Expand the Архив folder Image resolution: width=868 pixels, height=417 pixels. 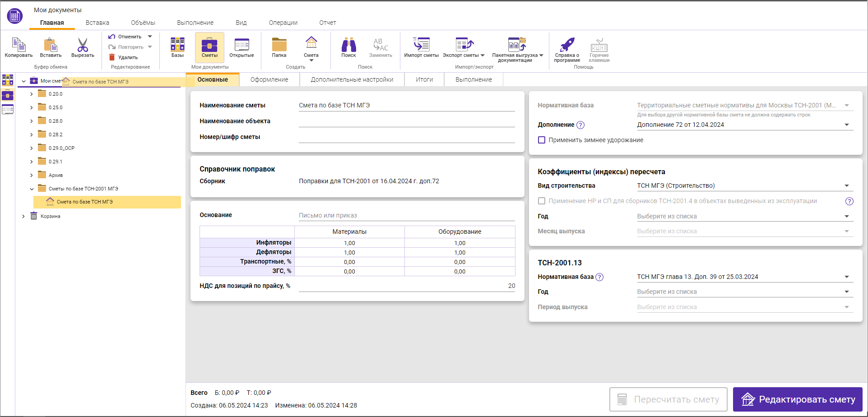tap(31, 175)
